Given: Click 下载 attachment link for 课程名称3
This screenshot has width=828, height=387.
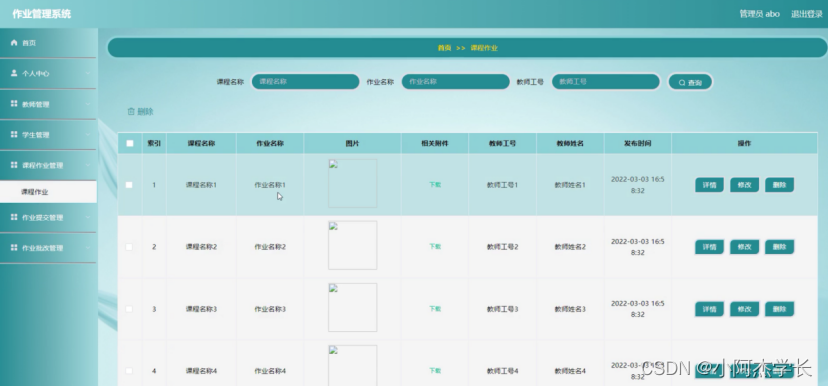Looking at the screenshot, I should [x=435, y=309].
